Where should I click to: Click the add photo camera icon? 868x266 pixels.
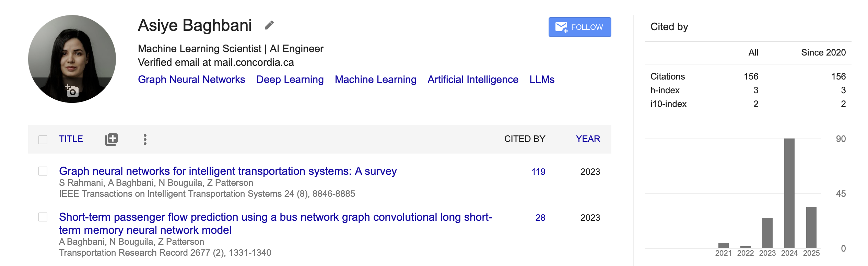tap(72, 90)
